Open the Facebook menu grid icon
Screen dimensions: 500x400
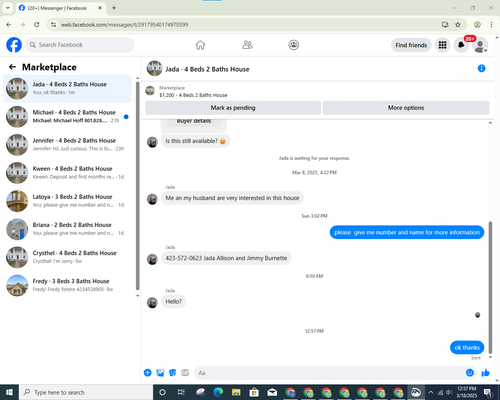(442, 45)
